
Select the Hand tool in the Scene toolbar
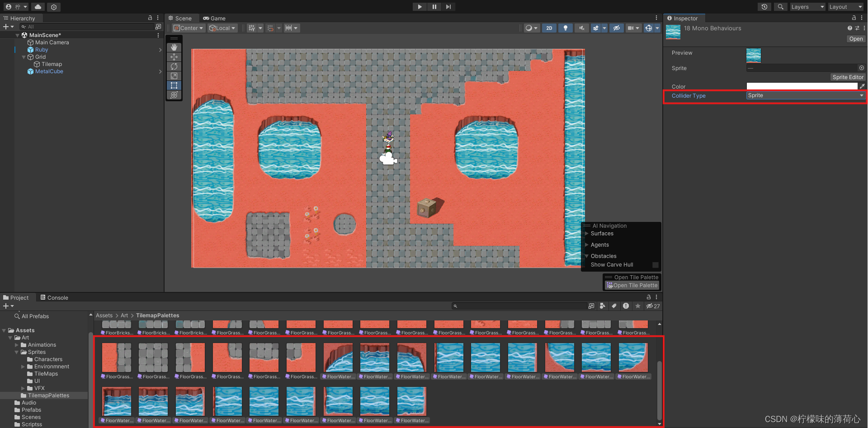174,47
